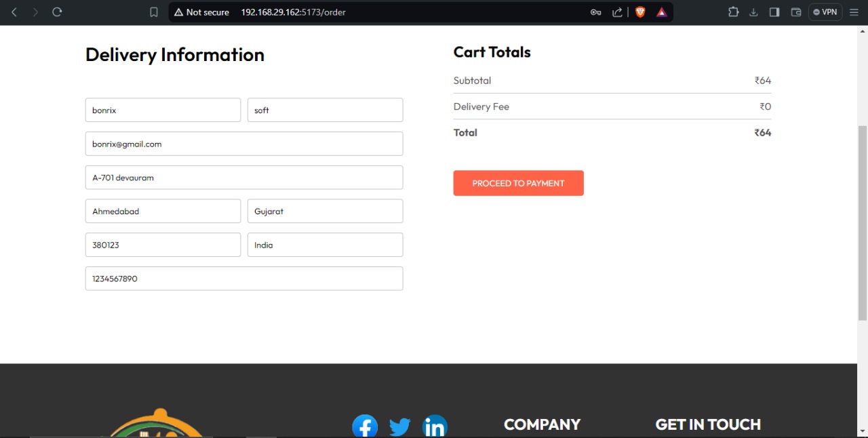This screenshot has height=438, width=868.
Task: Click the GET IN TOUCH footer heading
Action: [x=708, y=424]
